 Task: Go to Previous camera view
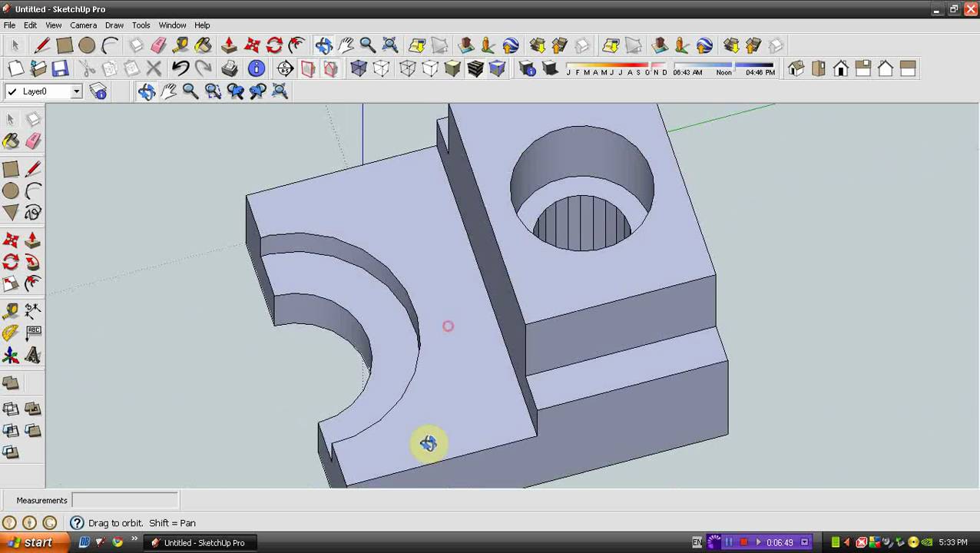(235, 92)
